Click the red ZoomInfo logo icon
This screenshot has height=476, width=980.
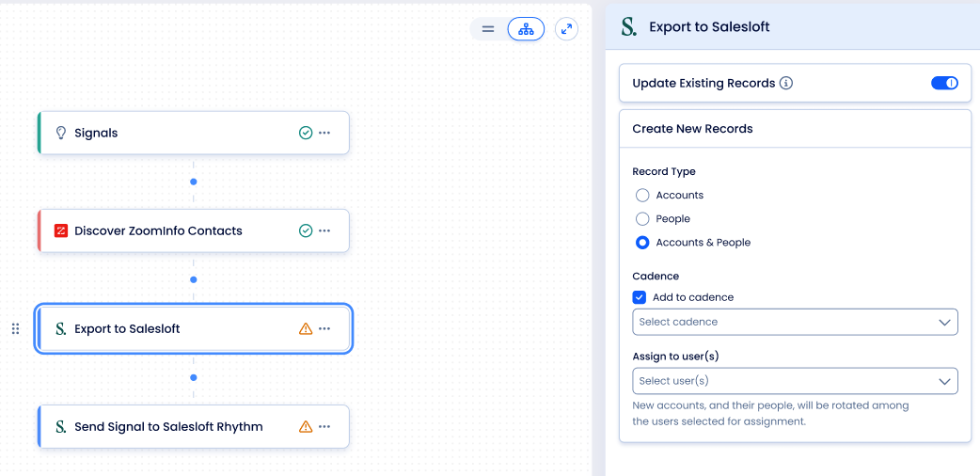pyautogui.click(x=60, y=230)
